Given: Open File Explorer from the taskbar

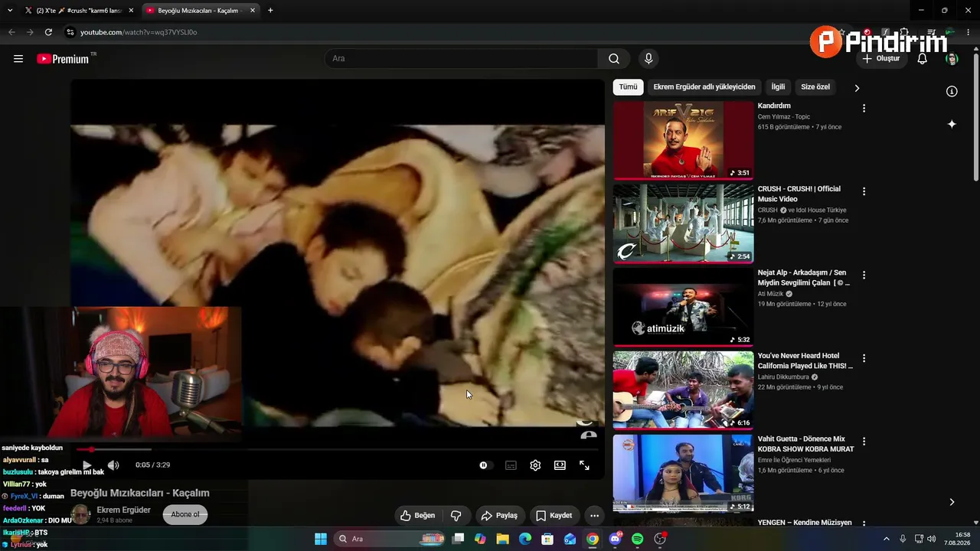Looking at the screenshot, I should coord(502,539).
